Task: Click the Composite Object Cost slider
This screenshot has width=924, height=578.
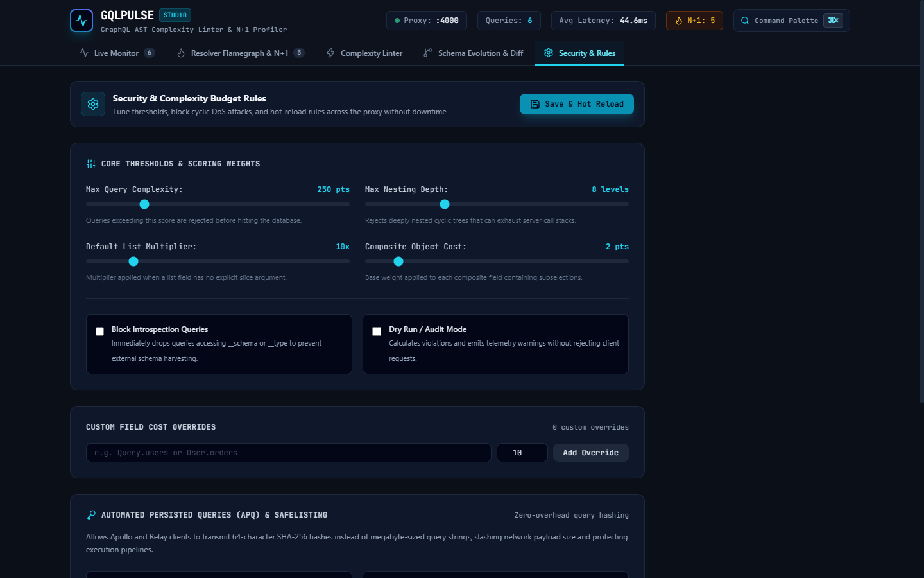Action: (x=497, y=261)
